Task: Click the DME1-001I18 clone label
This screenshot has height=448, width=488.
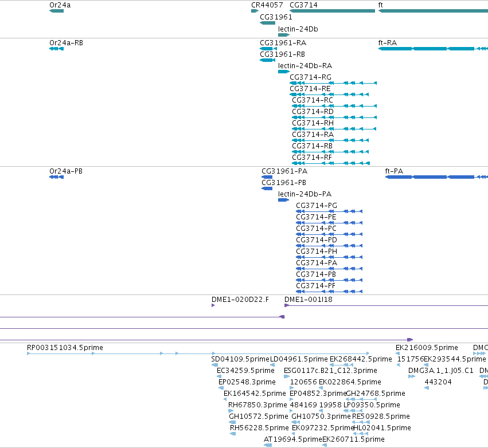Action: tap(309, 300)
